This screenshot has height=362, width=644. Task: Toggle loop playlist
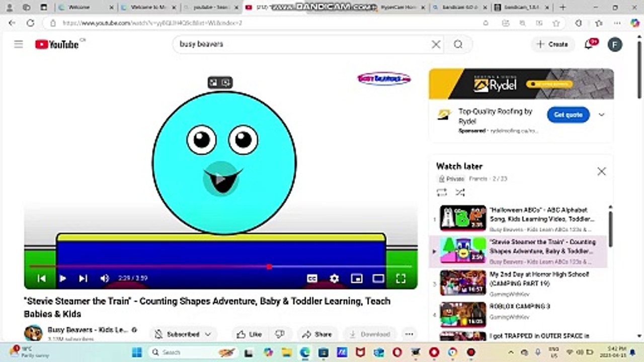(x=442, y=192)
